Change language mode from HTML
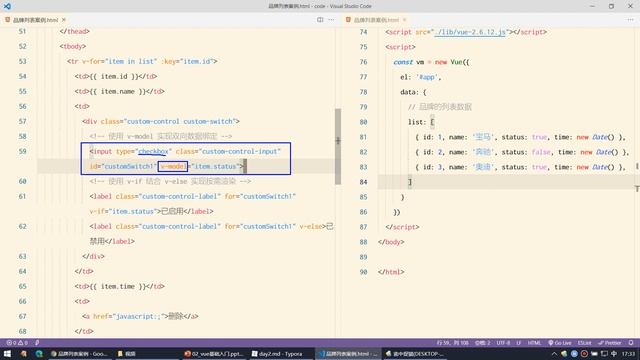The width and height of the screenshot is (640, 360). point(534,343)
